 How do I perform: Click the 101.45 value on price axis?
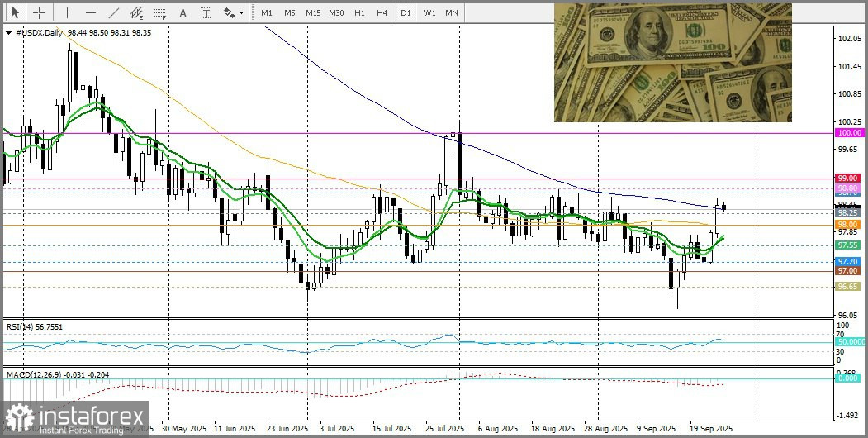(849, 66)
